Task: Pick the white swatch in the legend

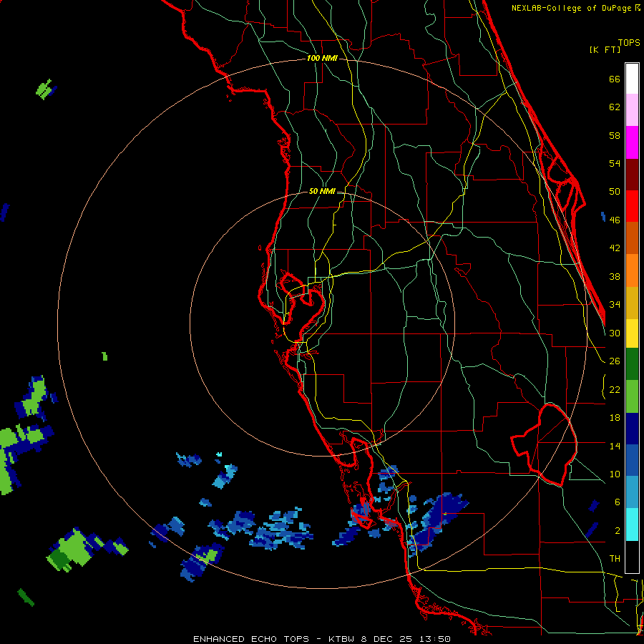Action: pos(632,79)
